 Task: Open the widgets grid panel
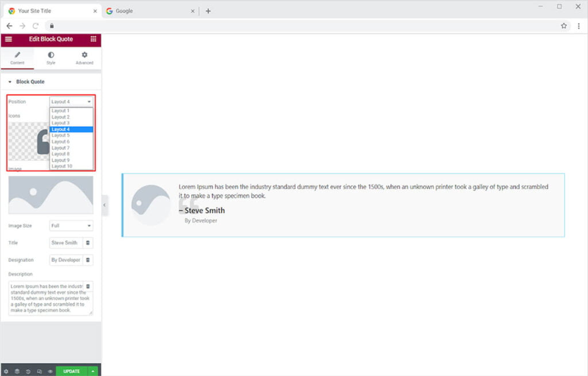click(x=93, y=39)
